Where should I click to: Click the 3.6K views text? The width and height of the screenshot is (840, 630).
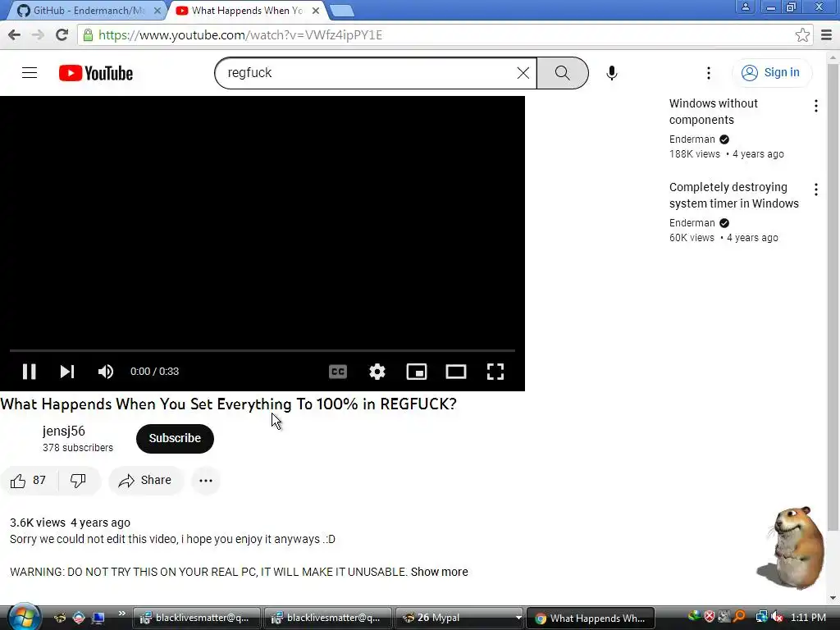point(38,523)
